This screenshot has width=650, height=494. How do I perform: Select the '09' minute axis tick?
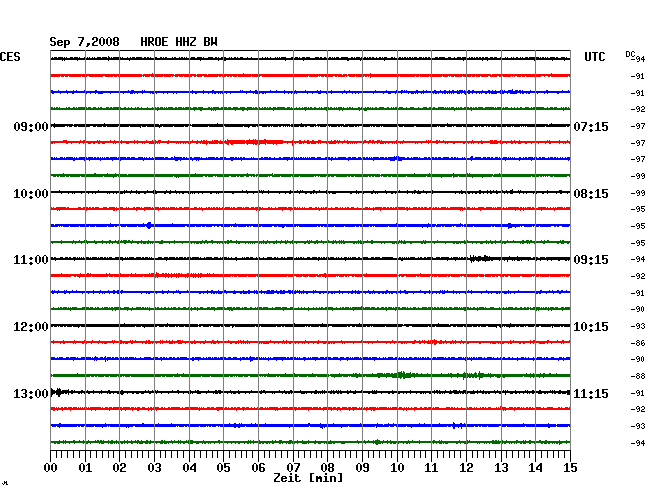(x=362, y=467)
